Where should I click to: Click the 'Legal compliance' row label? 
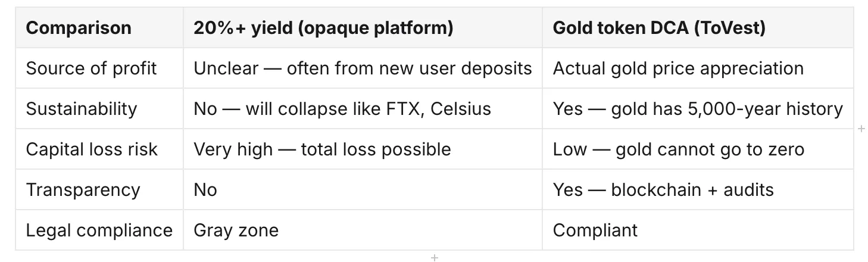tap(99, 230)
